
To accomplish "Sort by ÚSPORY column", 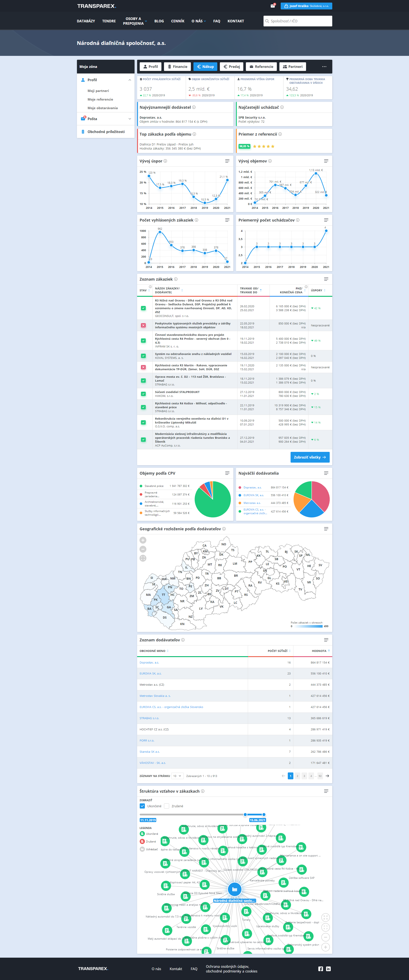I will 318,290.
